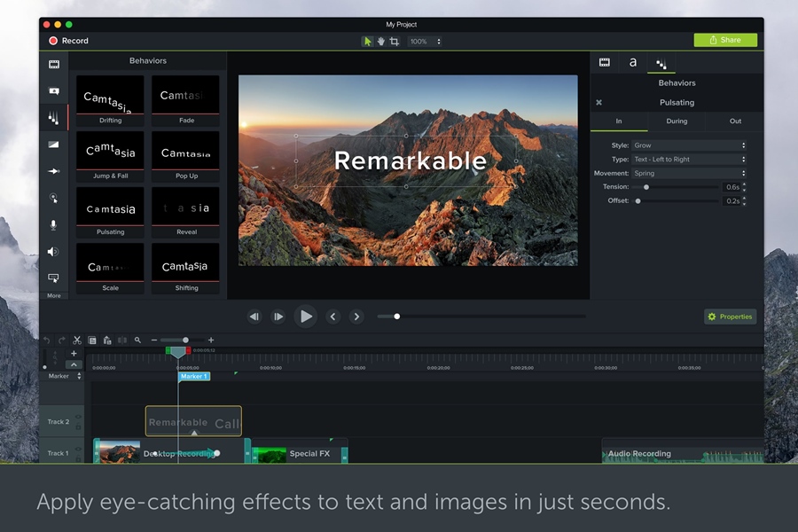Toggle Track 2 visibility eye icon
This screenshot has width=798, height=532.
point(79,417)
